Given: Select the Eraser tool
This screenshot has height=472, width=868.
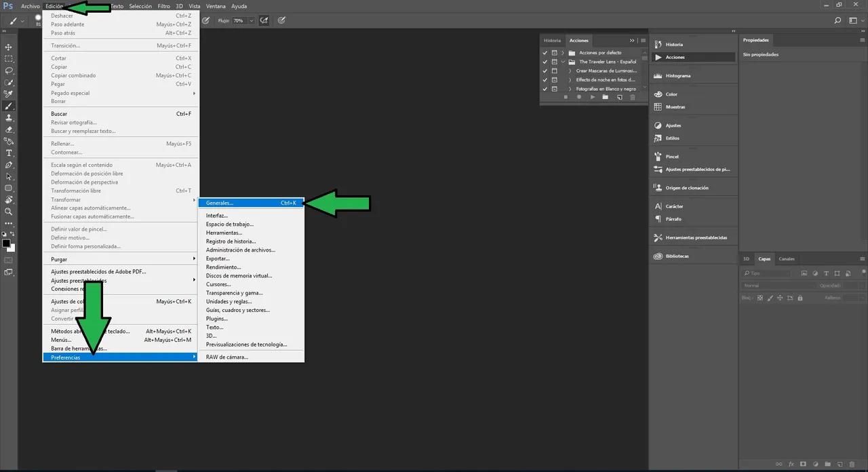Looking at the screenshot, I should point(9,130).
